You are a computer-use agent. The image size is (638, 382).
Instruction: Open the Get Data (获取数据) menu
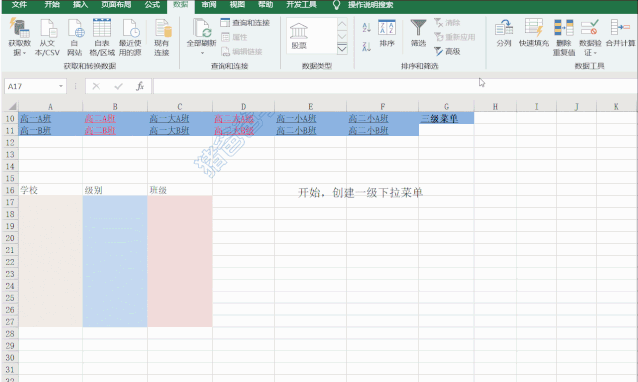click(x=19, y=37)
